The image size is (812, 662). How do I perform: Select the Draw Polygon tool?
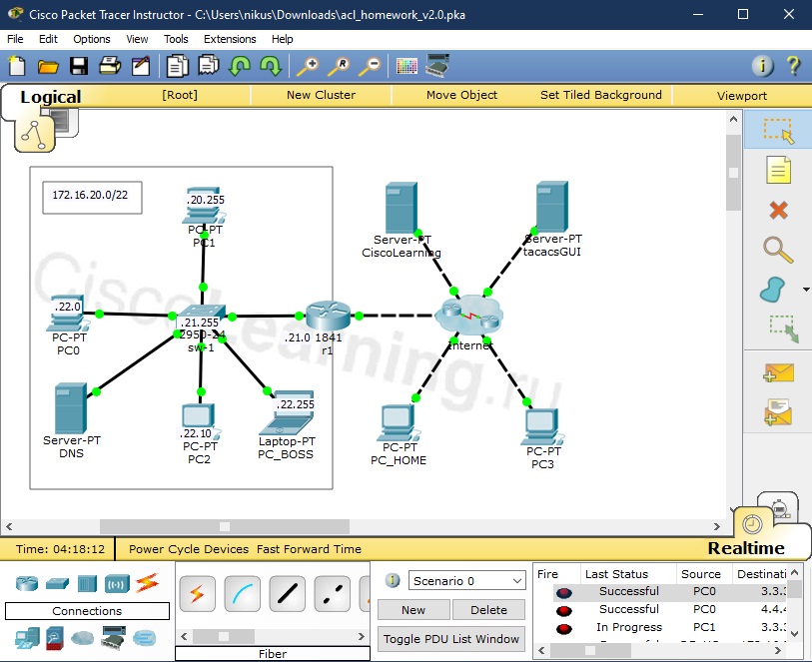(x=773, y=289)
